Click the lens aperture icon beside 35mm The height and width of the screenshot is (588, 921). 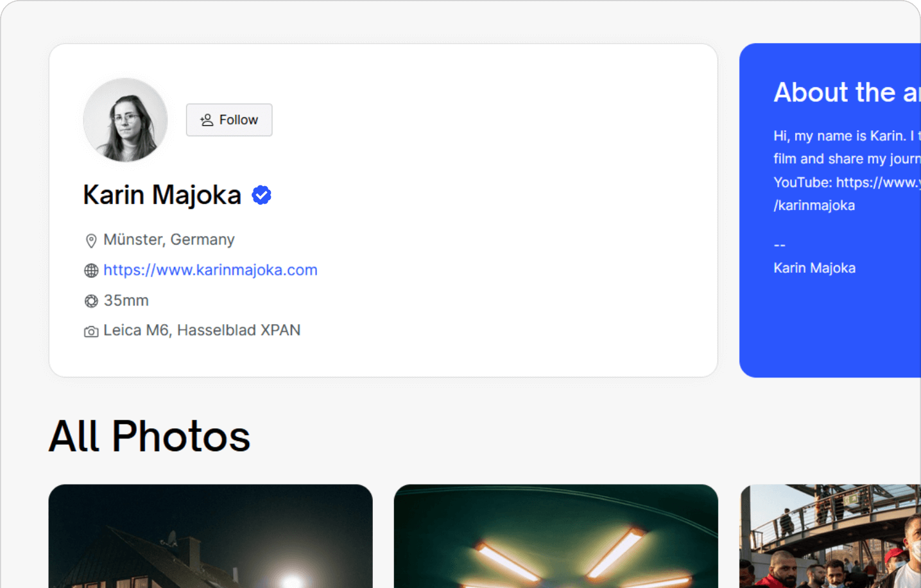tap(91, 301)
